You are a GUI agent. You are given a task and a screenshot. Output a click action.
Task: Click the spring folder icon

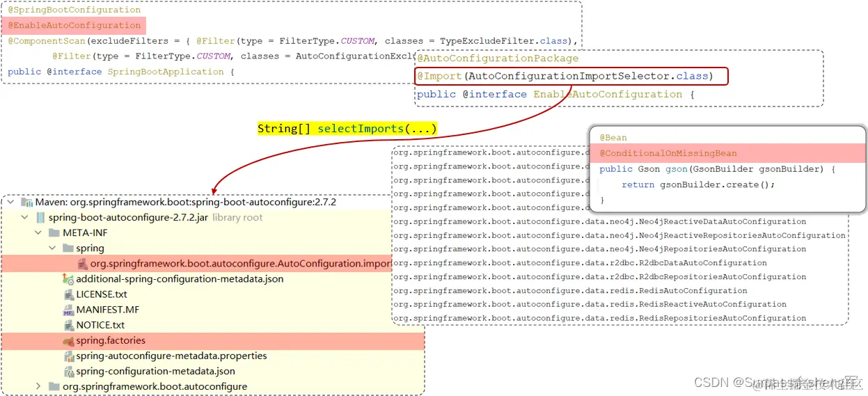click(x=68, y=248)
